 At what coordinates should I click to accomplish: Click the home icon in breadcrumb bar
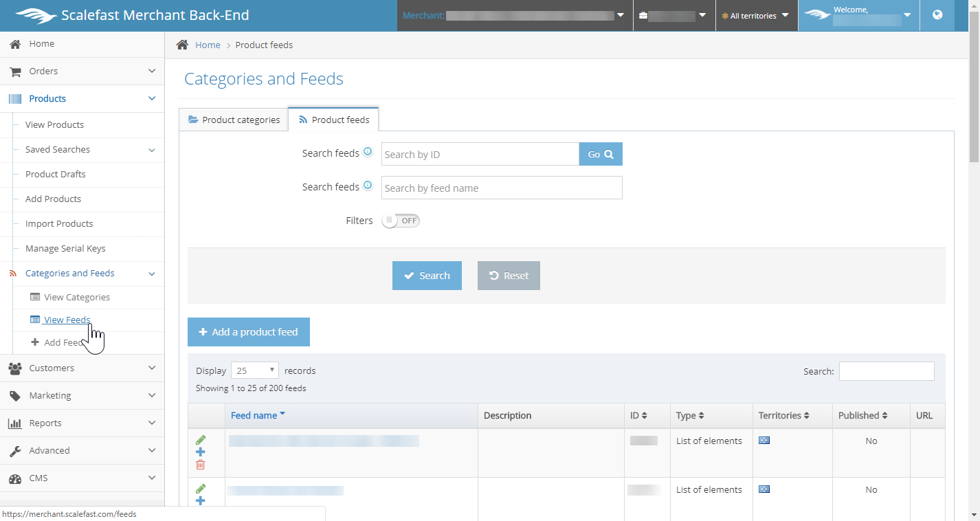pos(182,45)
